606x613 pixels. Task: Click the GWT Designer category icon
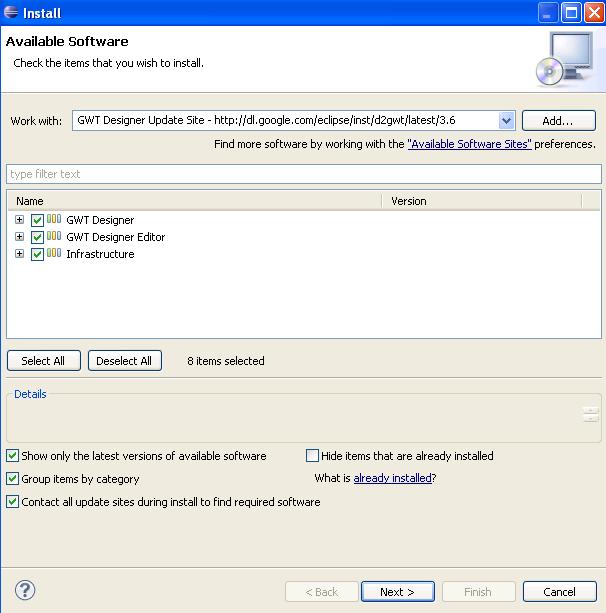tap(54, 219)
